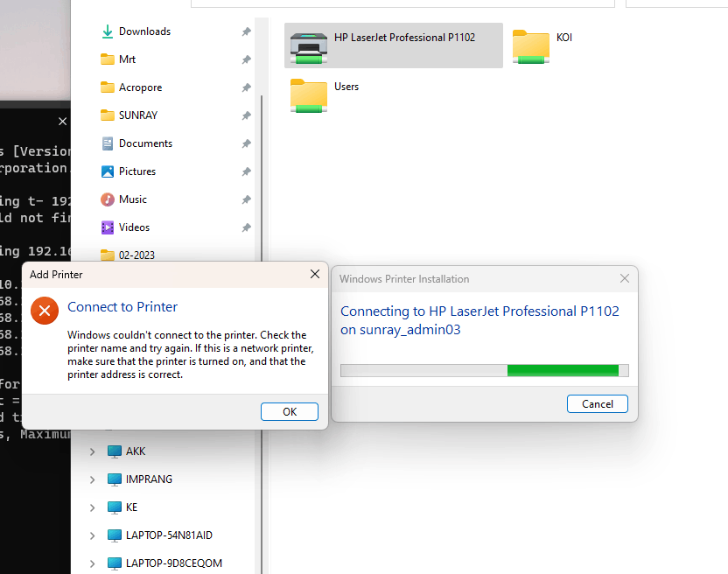The width and height of the screenshot is (728, 574).
Task: Click the Music icon in Quick access
Action: [108, 199]
